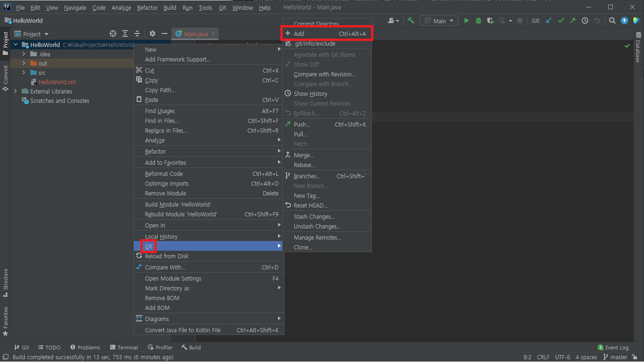
Task: Open Terminal tool window at bottom
Action: (124, 347)
